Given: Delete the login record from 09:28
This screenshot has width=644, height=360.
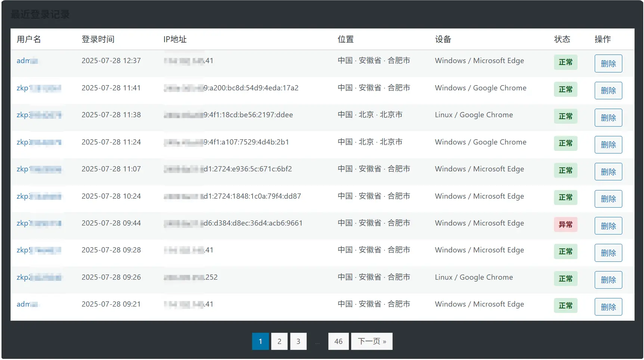Looking at the screenshot, I should pos(608,253).
